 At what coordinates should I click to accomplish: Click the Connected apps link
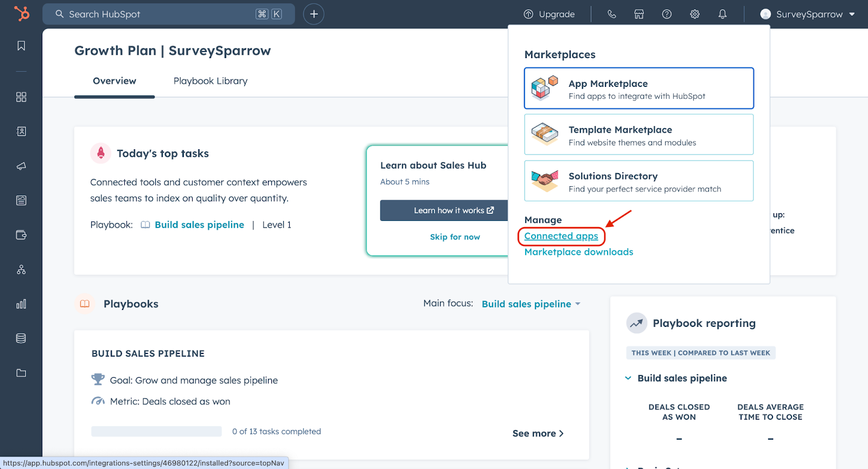(561, 236)
